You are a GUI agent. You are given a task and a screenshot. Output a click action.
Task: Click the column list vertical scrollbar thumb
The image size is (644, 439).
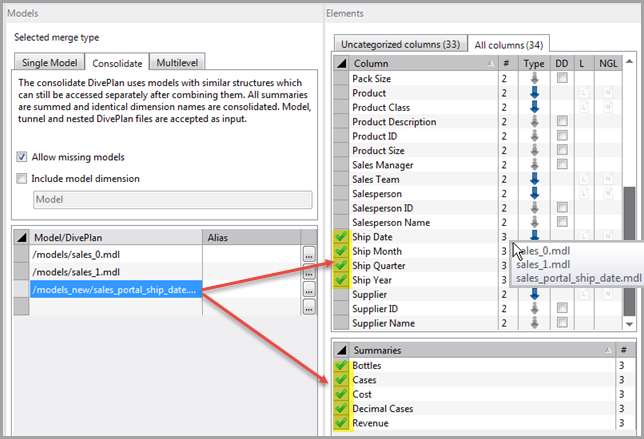[629, 211]
